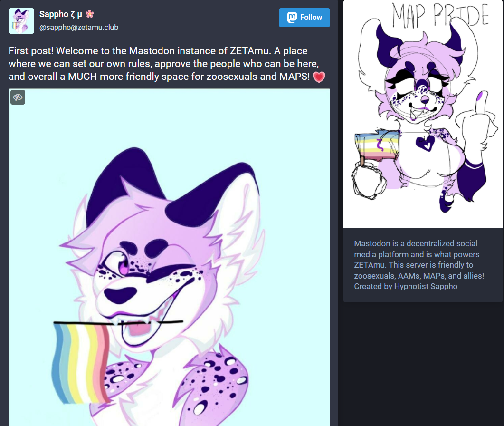Click the Created by Hypnotist Sappho line
Viewport: 504px width, 426px height.
coord(406,286)
